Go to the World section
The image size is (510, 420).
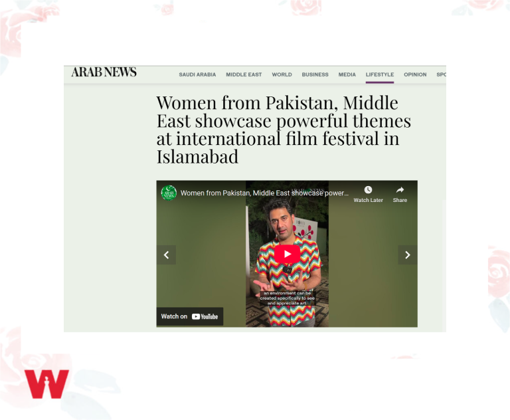coord(282,74)
